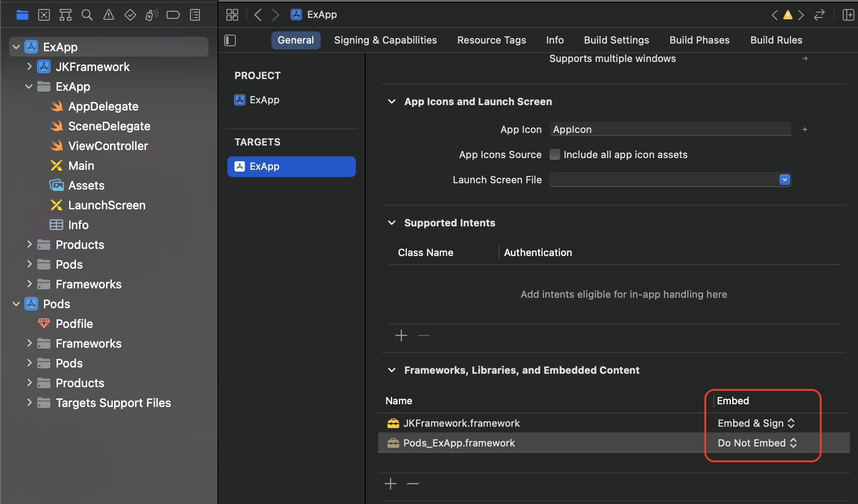Click the Authentication column header

click(x=538, y=252)
